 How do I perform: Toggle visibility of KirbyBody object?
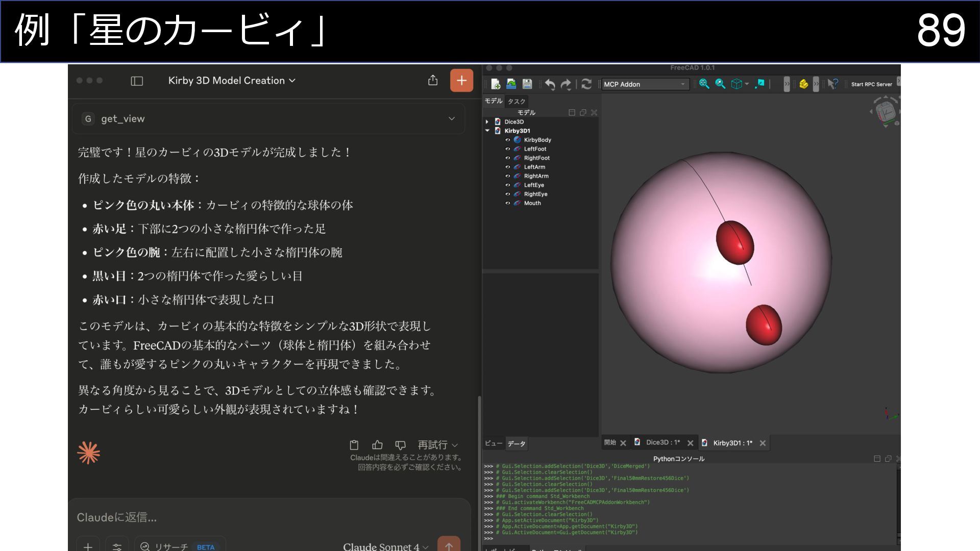pos(508,140)
